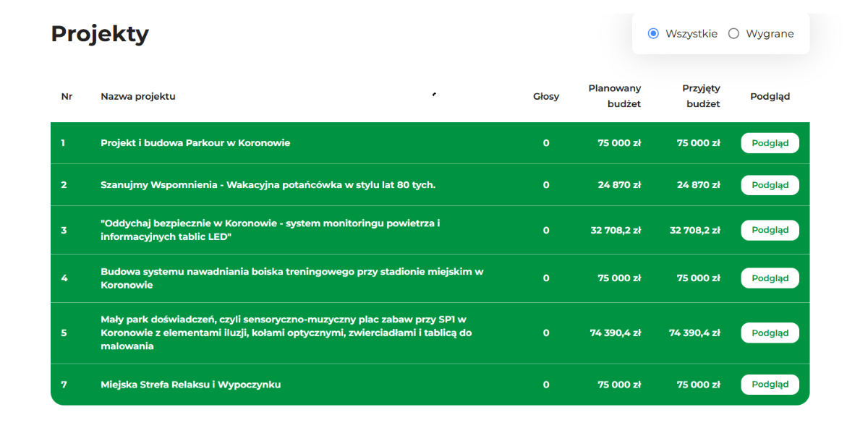Click the Wygrane filter label
The height and width of the screenshot is (428, 868).
(770, 33)
